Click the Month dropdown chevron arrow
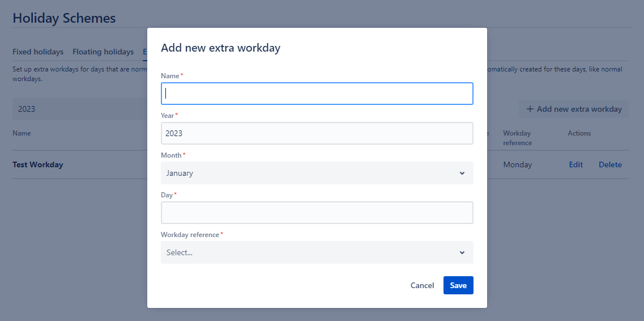The image size is (644, 321). point(462,173)
